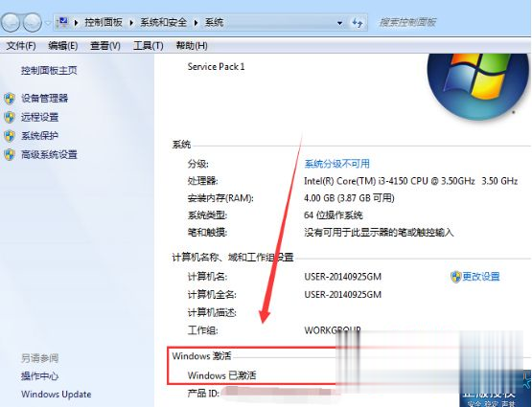Open the 帮助(H) menu
Screen dimensions: 532x407
pos(192,45)
